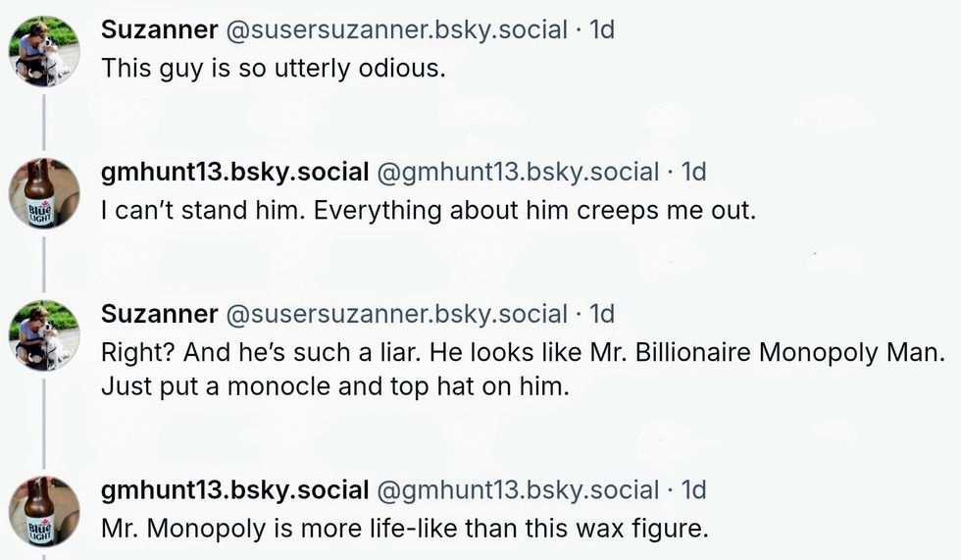The width and height of the screenshot is (961, 560).
Task: Open the post 'This guy is so utterly odious.'
Action: coord(275,70)
